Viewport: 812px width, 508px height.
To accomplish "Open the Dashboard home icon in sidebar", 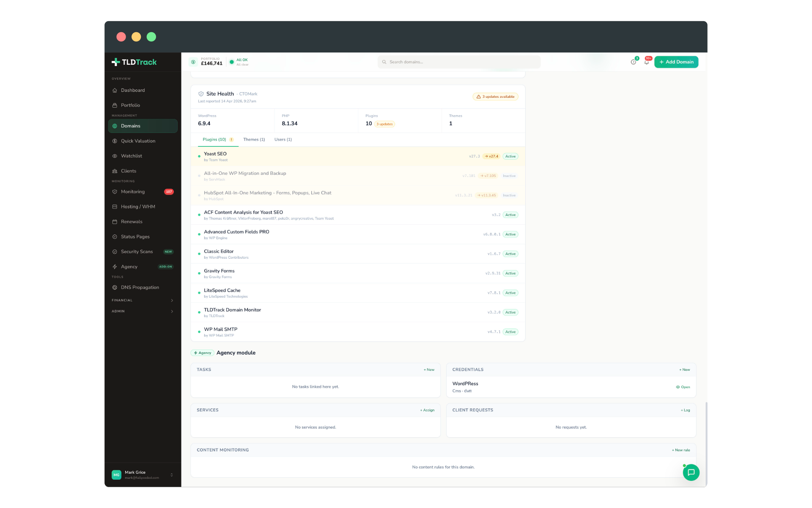I will coord(115,90).
